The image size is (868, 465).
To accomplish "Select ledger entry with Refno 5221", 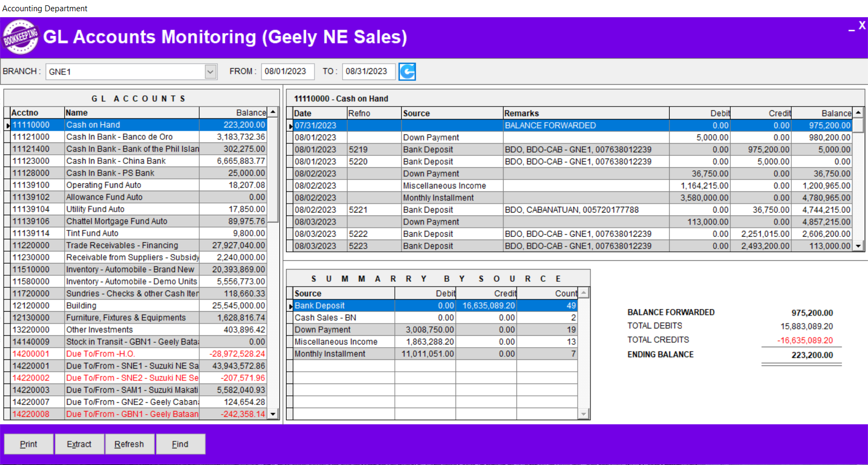I will 573,209.
